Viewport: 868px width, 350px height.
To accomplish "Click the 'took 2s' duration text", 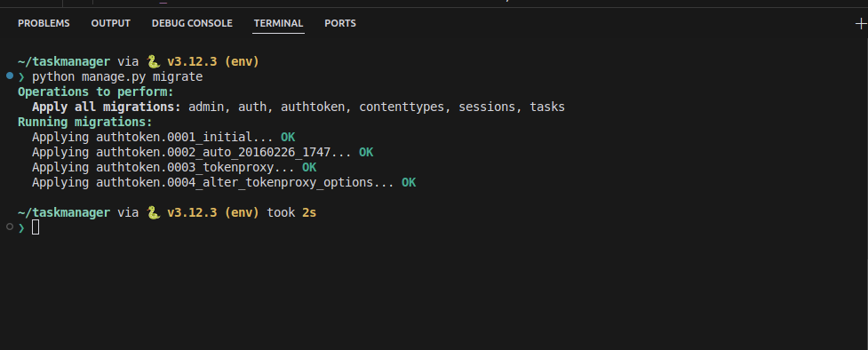I will tap(291, 212).
